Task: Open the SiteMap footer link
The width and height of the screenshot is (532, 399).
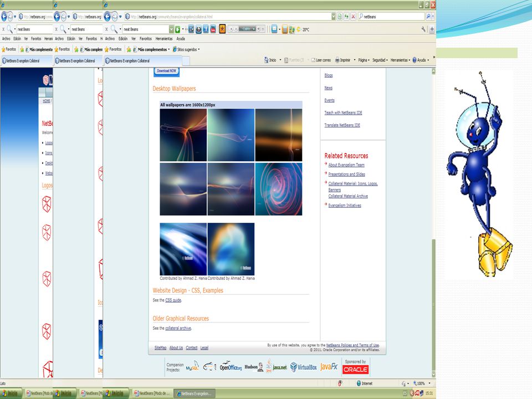Action: pos(160,348)
